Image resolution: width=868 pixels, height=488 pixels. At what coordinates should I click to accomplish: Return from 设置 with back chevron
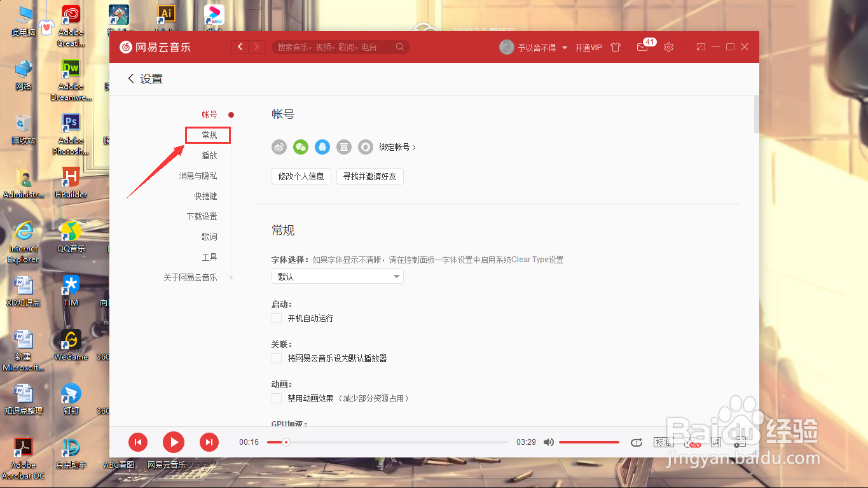click(131, 78)
